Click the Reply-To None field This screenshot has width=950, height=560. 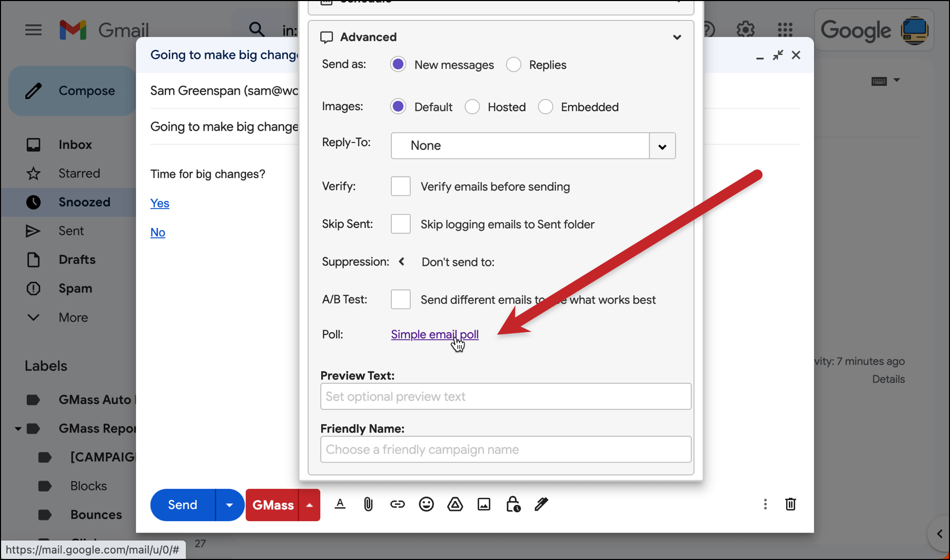(x=520, y=146)
